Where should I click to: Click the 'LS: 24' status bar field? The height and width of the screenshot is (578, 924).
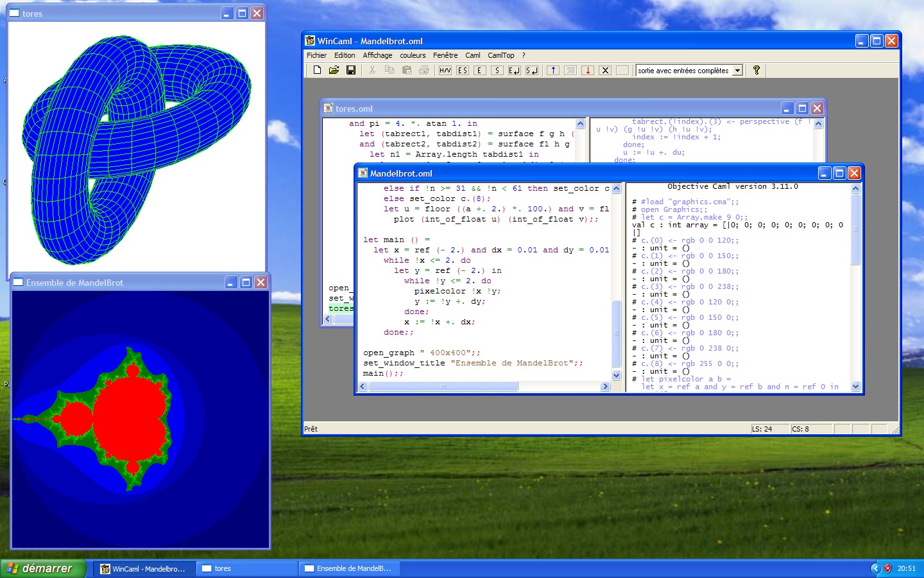(x=769, y=429)
